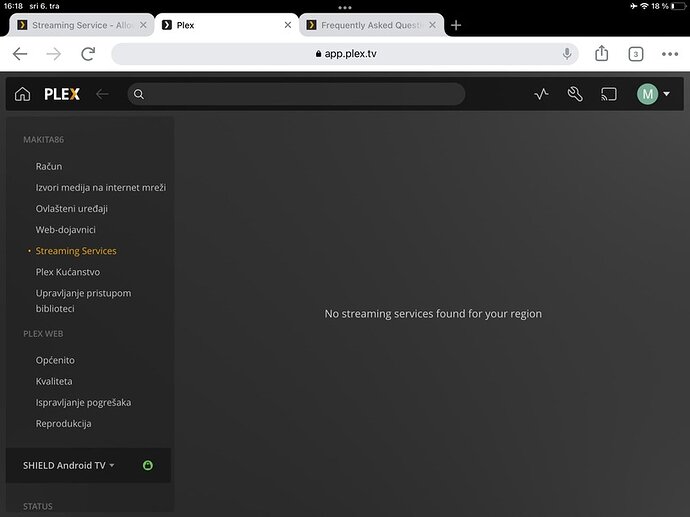
Task: Click the No streaming services found message
Action: (x=433, y=314)
